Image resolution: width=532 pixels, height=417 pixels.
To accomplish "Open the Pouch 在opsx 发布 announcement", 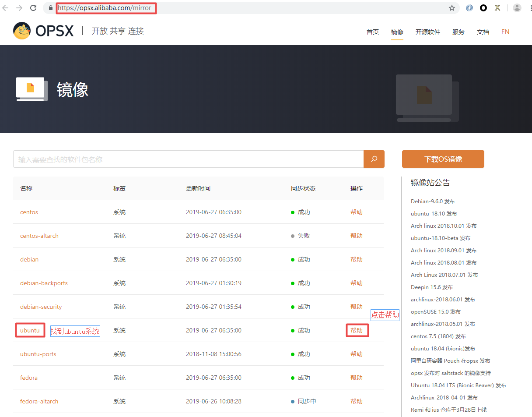I will 450,361.
